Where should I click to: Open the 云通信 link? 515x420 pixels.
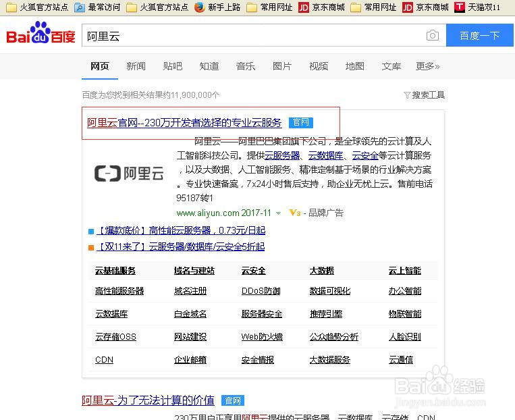[x=401, y=360]
